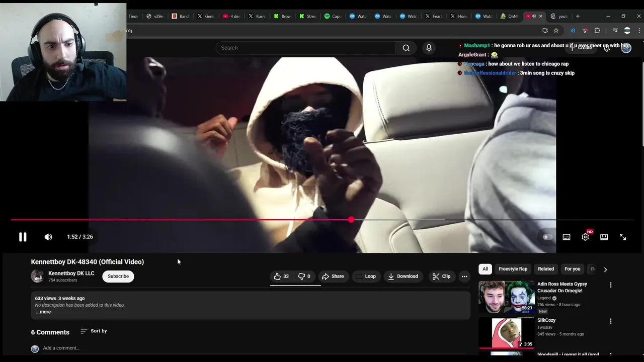Open a new browser tab with plus
The height and width of the screenshot is (362, 644).
(x=578, y=16)
